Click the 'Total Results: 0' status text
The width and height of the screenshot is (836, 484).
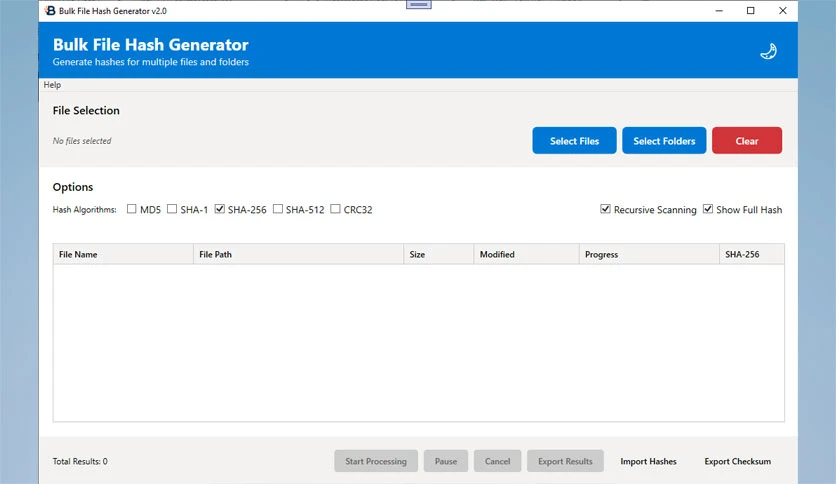tap(80, 461)
